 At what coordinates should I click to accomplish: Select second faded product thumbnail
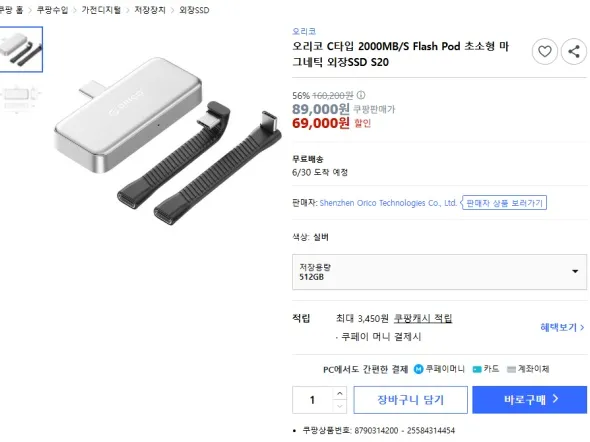click(x=21, y=98)
